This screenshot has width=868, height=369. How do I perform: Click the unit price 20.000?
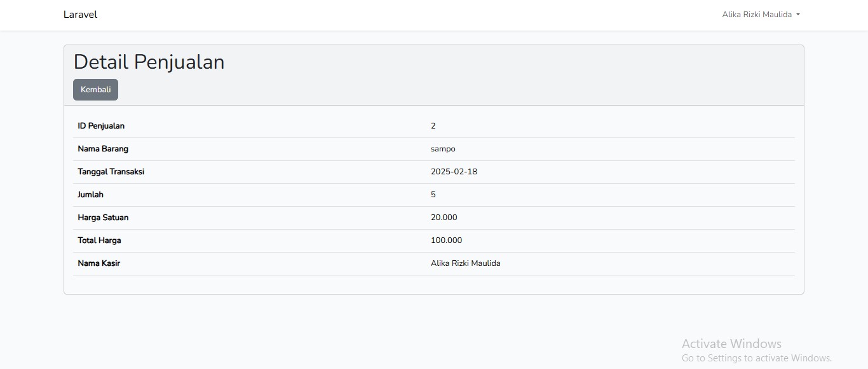click(x=444, y=218)
